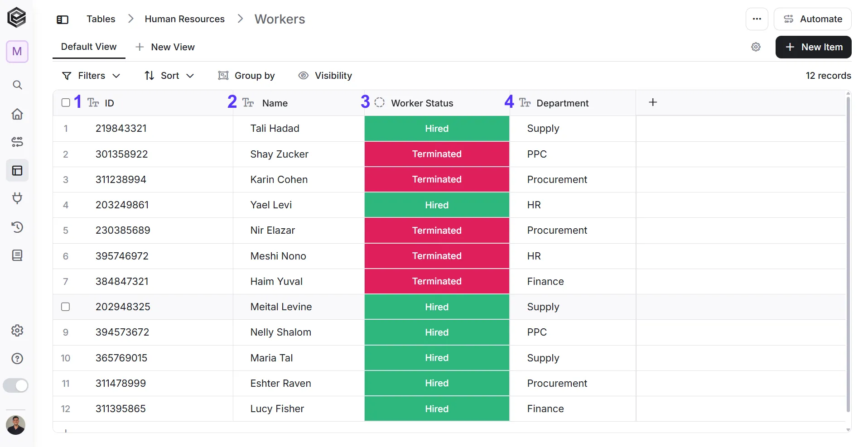Click the sidebar panel toggle icon
This screenshot has height=447, width=868.
tap(63, 19)
